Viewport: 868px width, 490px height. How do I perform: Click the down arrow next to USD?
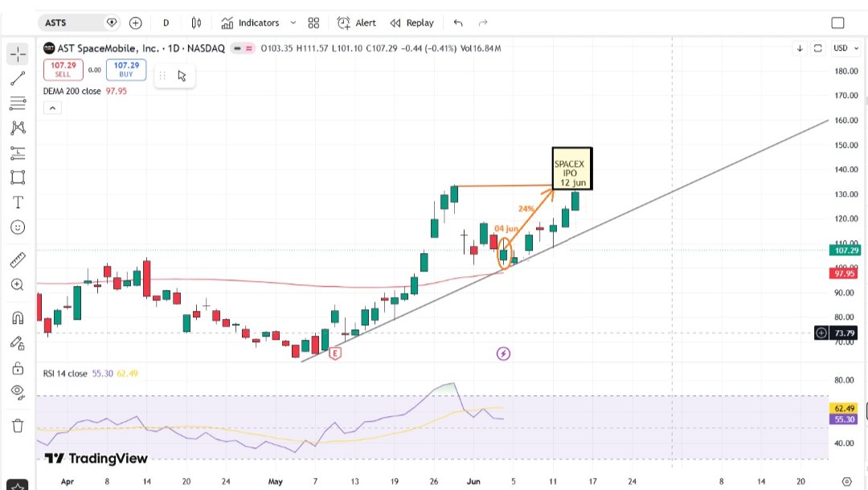pos(800,48)
